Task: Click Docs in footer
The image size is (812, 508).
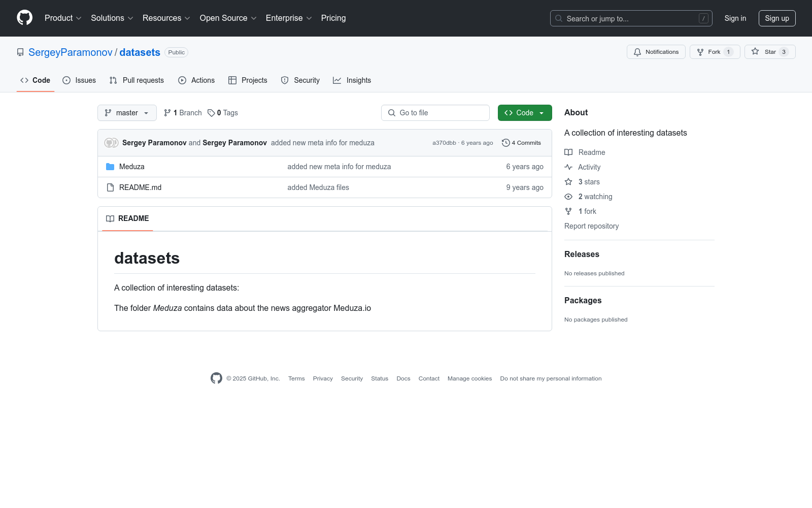Action: click(403, 378)
